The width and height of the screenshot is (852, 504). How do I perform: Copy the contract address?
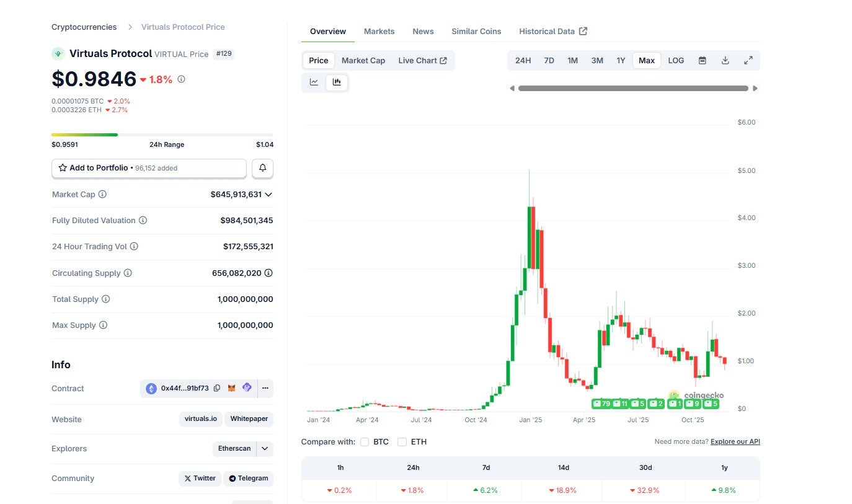[x=216, y=387]
